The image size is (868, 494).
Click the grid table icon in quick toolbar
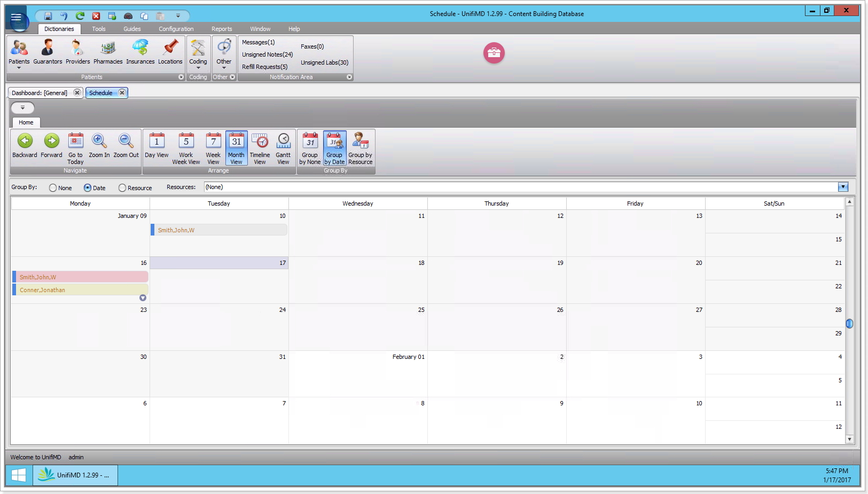click(112, 16)
